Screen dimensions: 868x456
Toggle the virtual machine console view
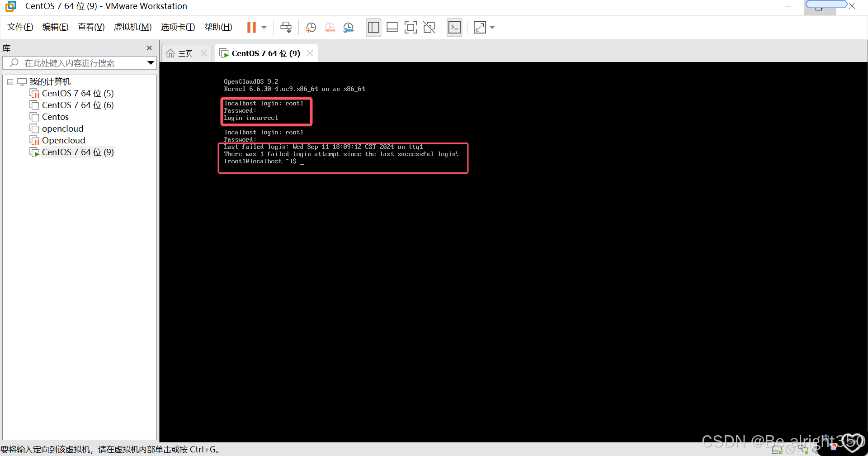point(454,27)
